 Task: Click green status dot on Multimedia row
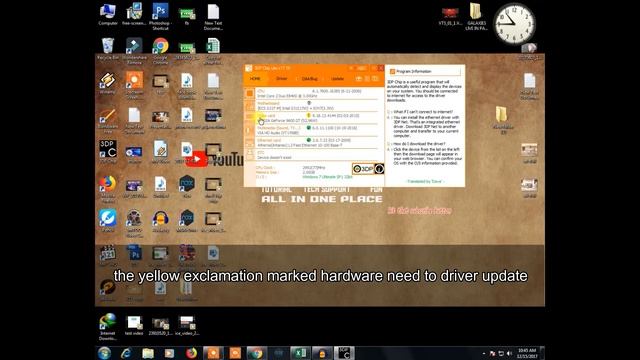309,128
